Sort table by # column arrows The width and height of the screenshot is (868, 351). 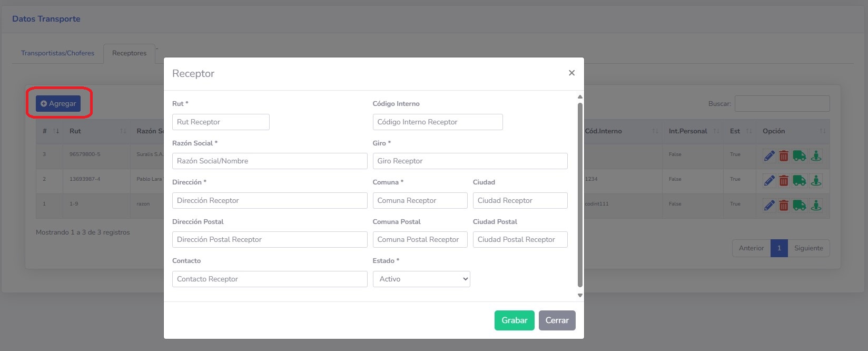click(x=56, y=131)
